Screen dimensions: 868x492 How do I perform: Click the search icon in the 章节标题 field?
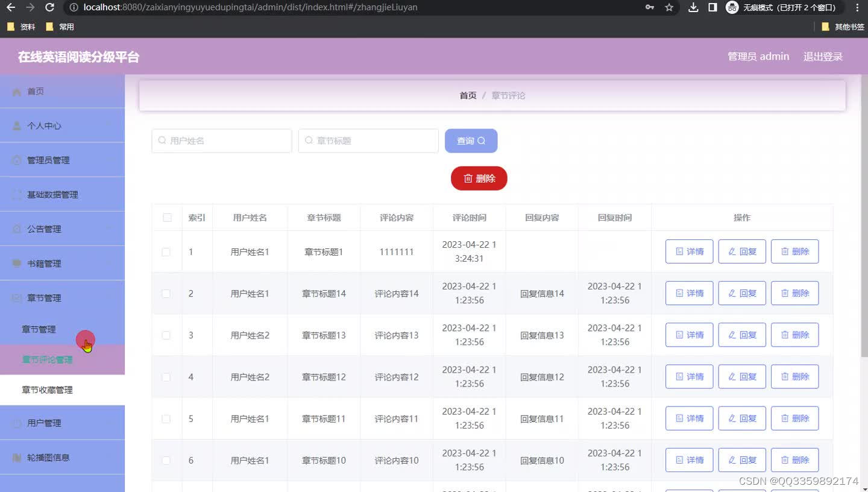tap(309, 140)
